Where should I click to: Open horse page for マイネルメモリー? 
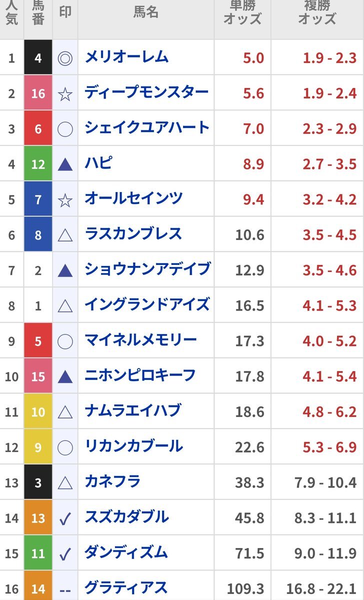click(141, 340)
